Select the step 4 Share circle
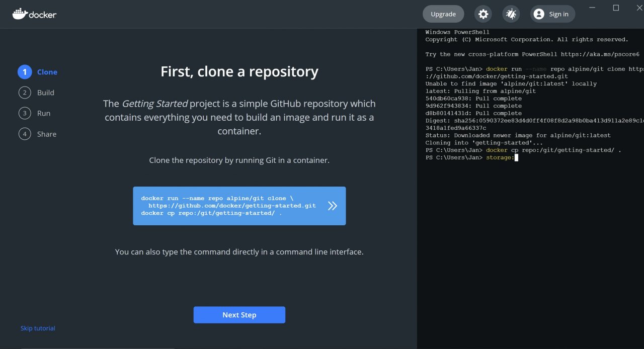 point(24,134)
